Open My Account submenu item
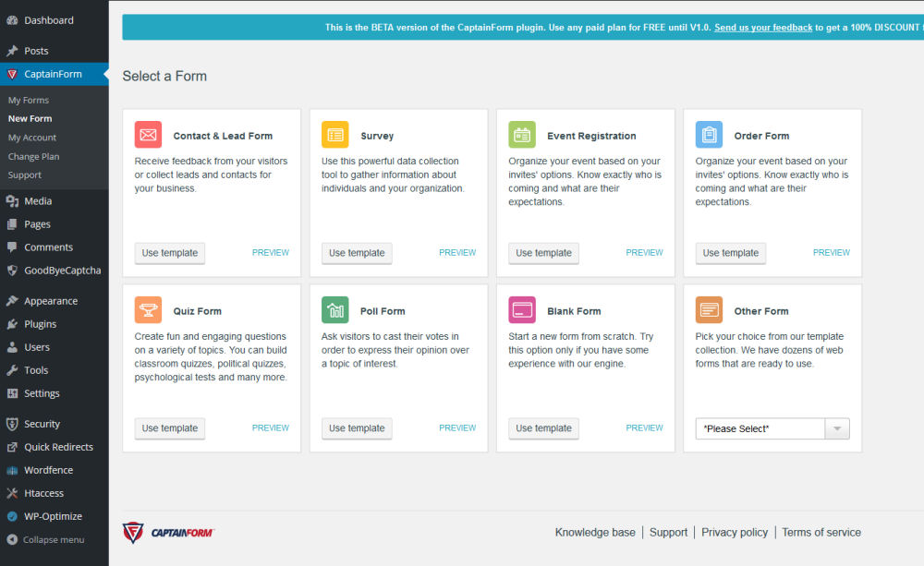The width and height of the screenshot is (924, 566). [x=32, y=138]
